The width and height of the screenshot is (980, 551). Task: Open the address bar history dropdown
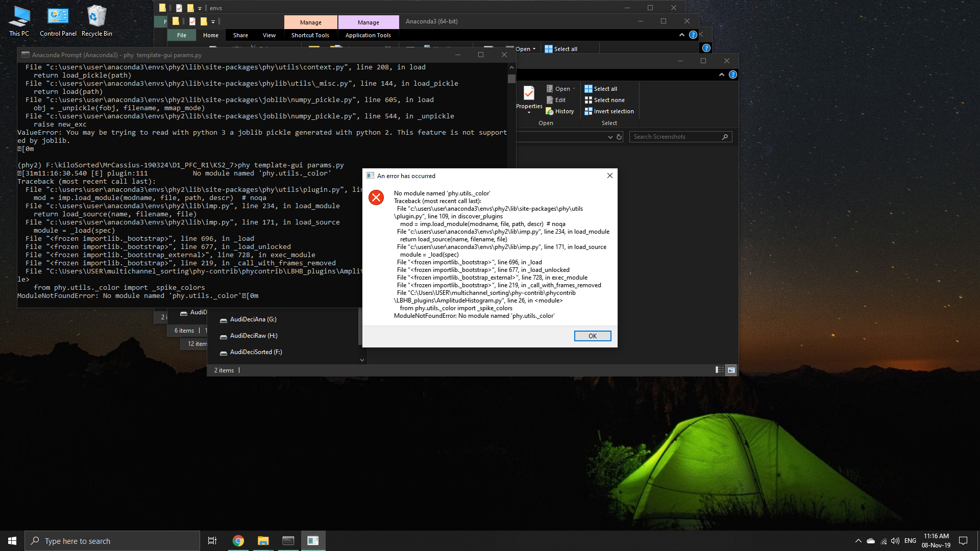point(610,137)
